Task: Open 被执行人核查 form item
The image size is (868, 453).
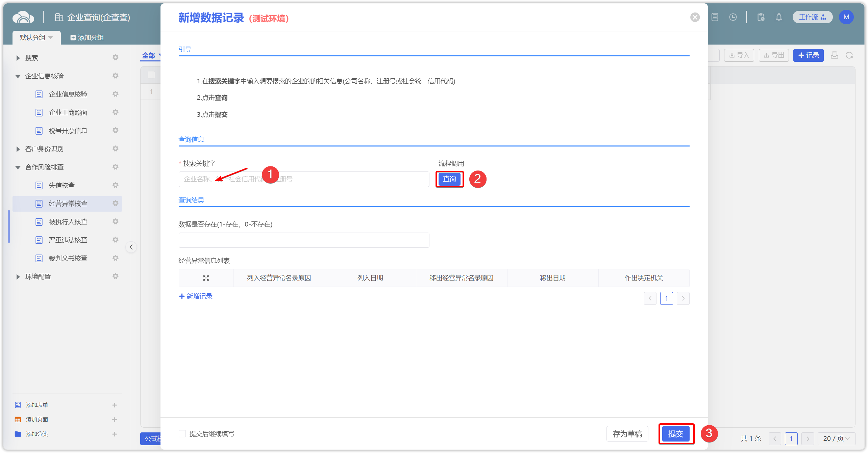Action: (x=68, y=222)
